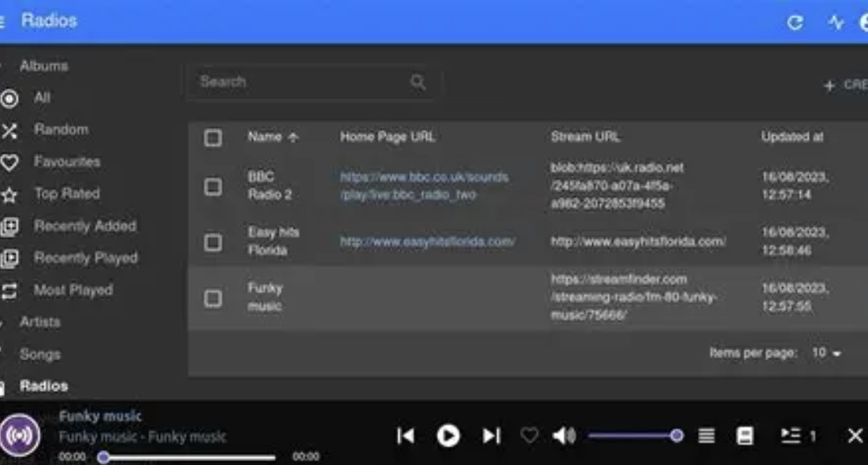Toggle the heart favourite icon in player
The image size is (868, 465).
click(529, 436)
